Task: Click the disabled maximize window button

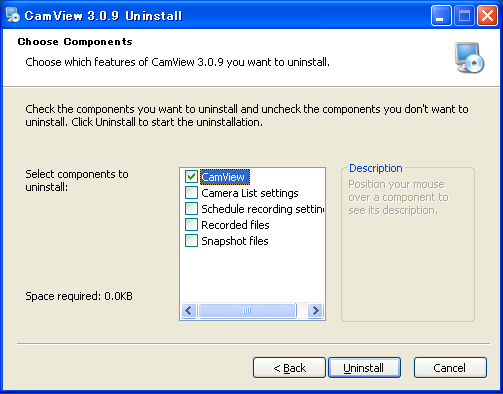Action: [x=464, y=16]
